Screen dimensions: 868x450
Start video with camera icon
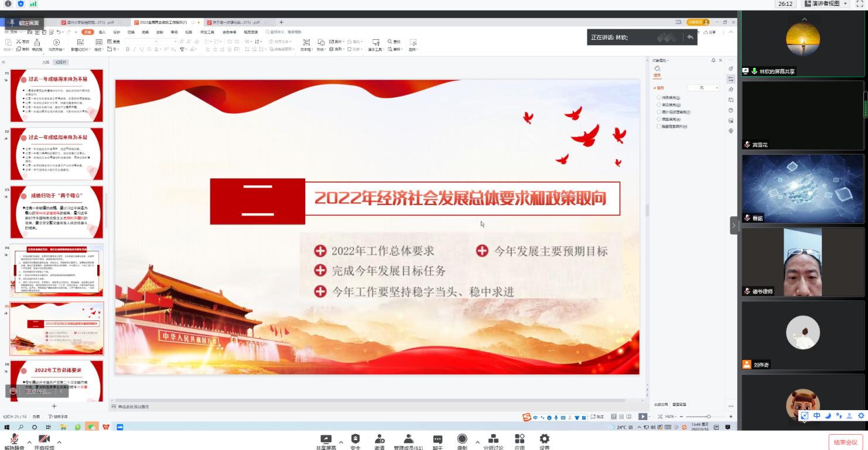pos(44,439)
